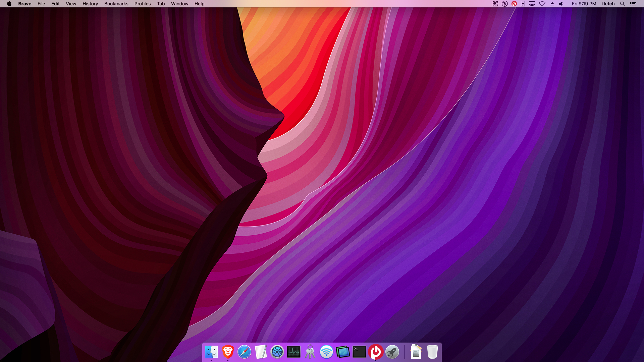Open the AirPlay display menu
644x362 pixels.
click(532, 4)
